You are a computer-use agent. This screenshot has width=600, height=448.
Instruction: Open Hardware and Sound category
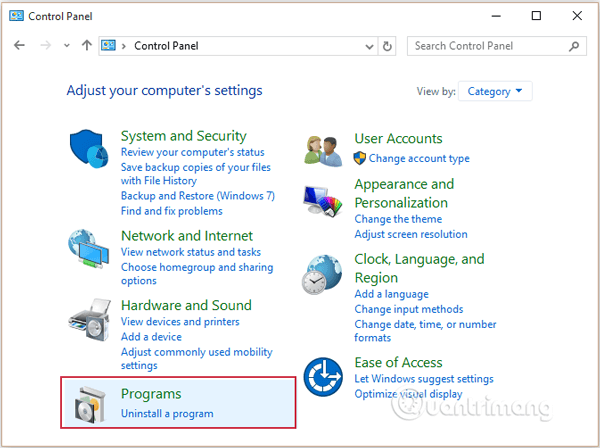[x=186, y=305]
